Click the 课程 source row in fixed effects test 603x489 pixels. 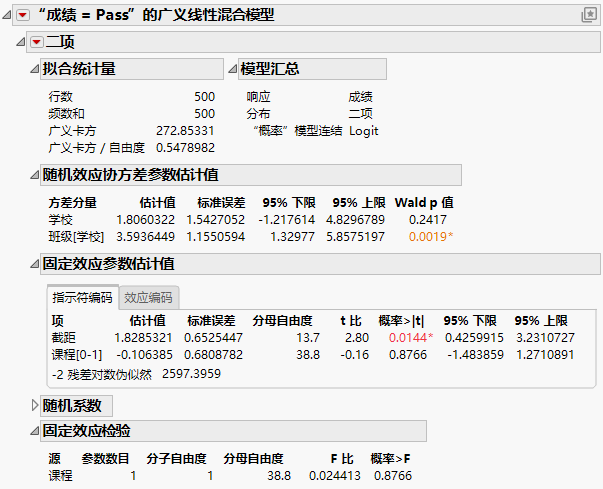click(60, 476)
